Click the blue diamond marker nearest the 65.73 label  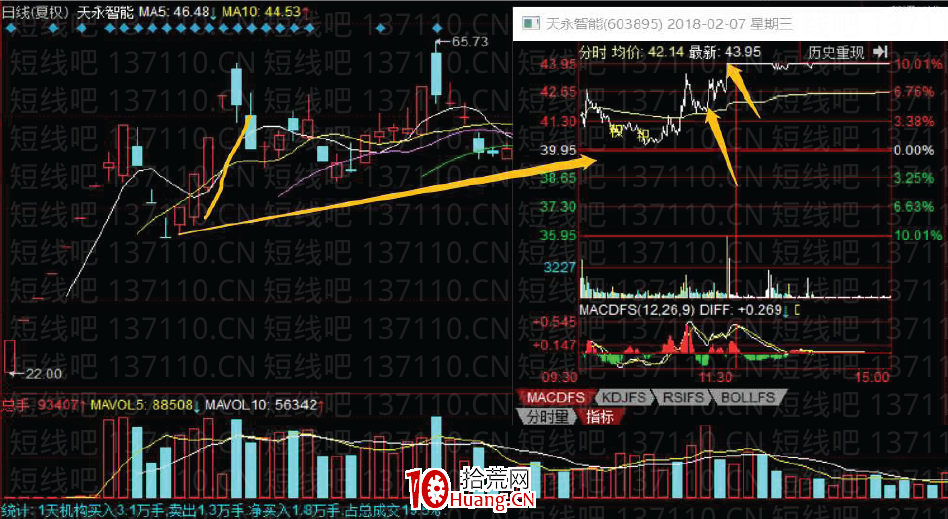437,28
